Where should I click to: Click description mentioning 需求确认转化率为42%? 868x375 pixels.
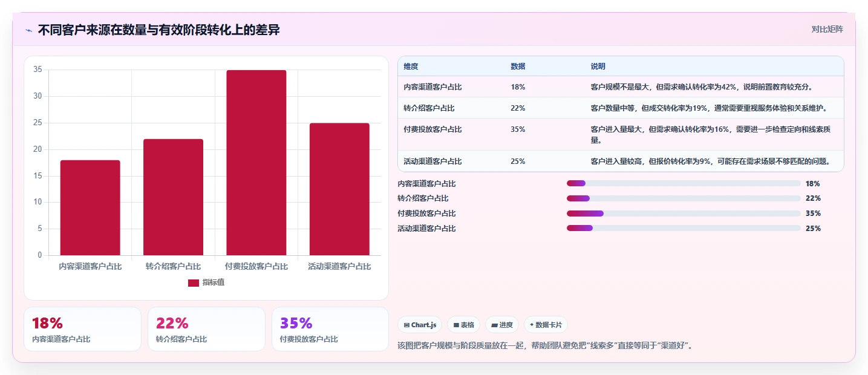coord(702,86)
